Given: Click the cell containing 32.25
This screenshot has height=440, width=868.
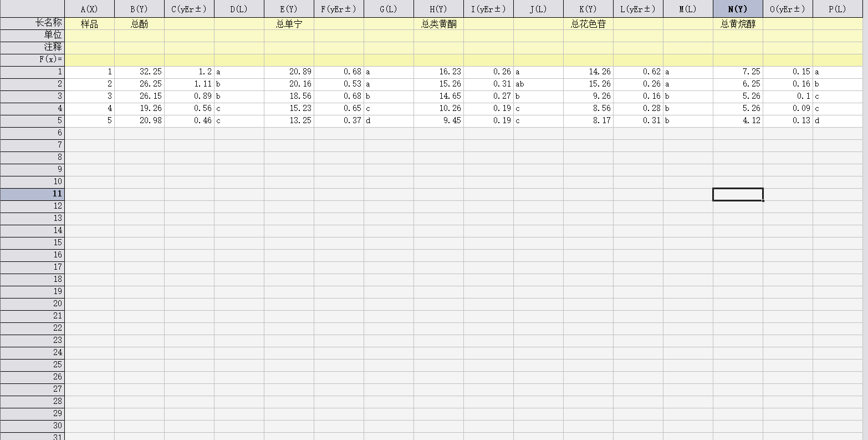Looking at the screenshot, I should 139,72.
